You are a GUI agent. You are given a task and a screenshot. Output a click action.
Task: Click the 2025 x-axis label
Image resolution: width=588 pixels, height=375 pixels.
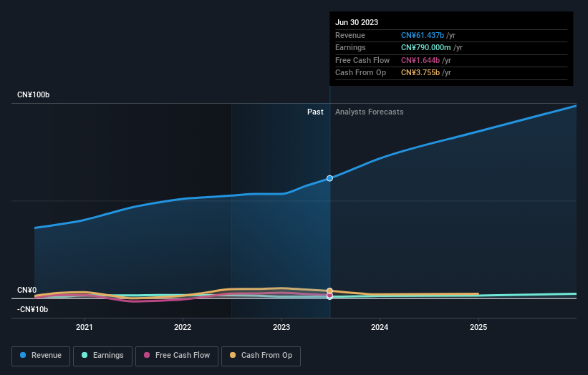(478, 328)
